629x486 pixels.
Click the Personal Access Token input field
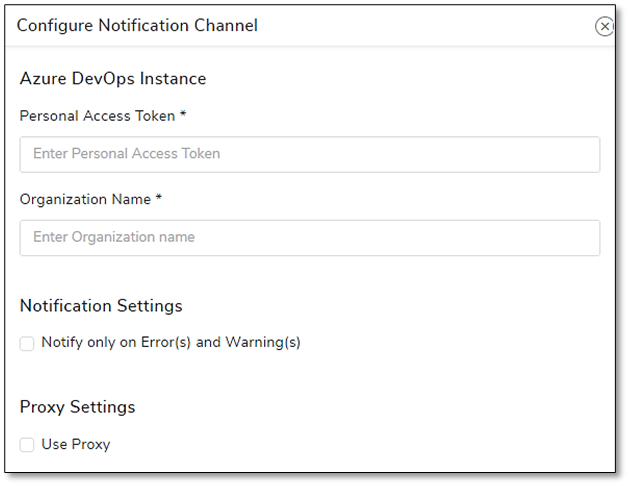pos(310,154)
